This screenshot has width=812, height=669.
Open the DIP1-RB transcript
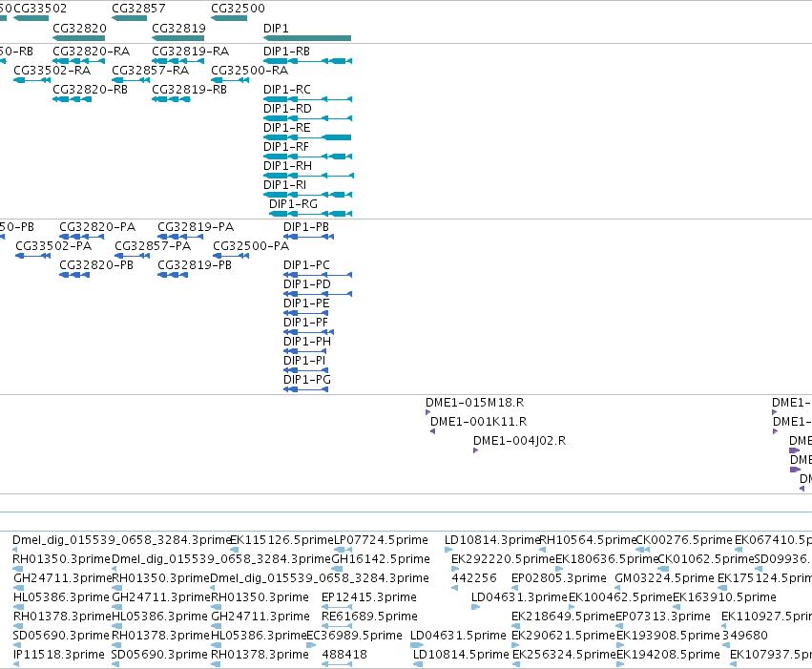307,61
